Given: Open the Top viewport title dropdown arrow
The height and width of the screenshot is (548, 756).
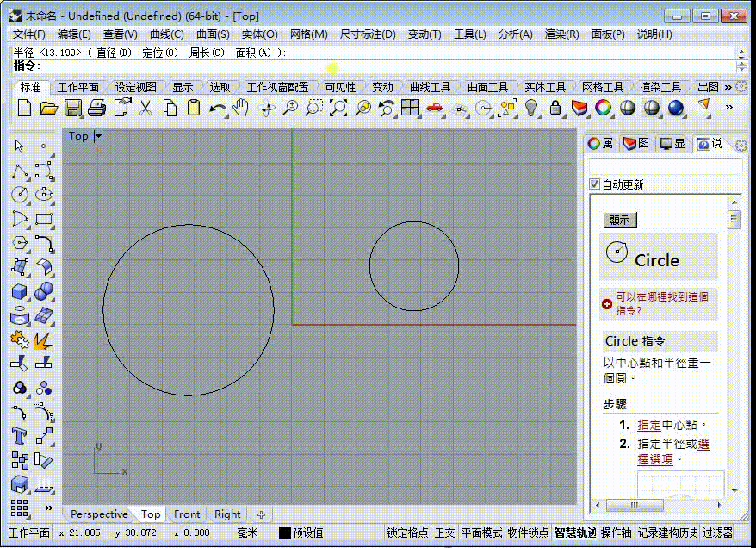Looking at the screenshot, I should [x=98, y=136].
